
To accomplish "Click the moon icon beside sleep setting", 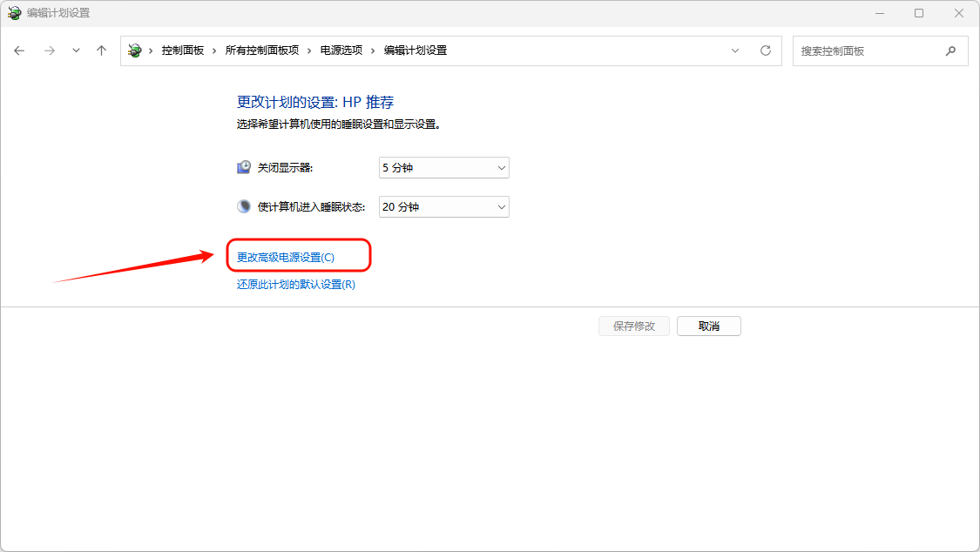I will point(244,206).
